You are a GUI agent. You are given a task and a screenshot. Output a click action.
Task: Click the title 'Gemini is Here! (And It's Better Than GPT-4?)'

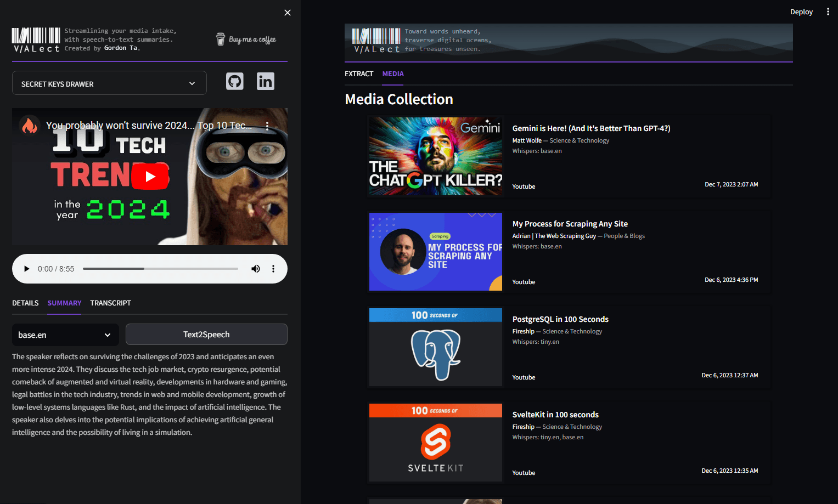[591, 128]
